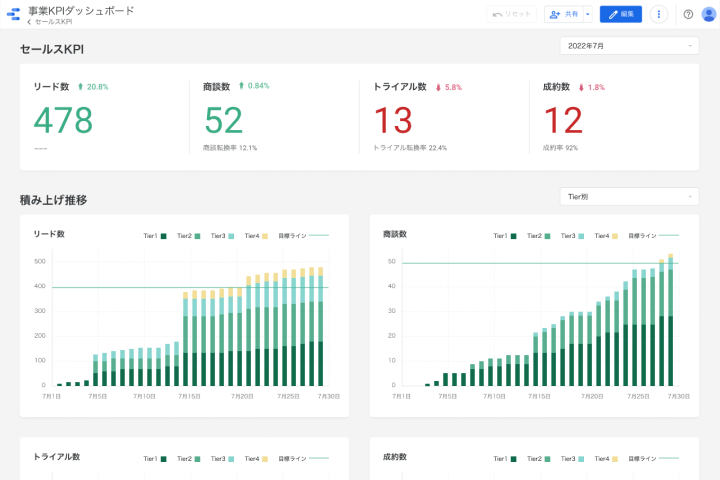The height and width of the screenshot is (480, 720).
Task: Click the green up arrow beside リード数
Action: (79, 87)
